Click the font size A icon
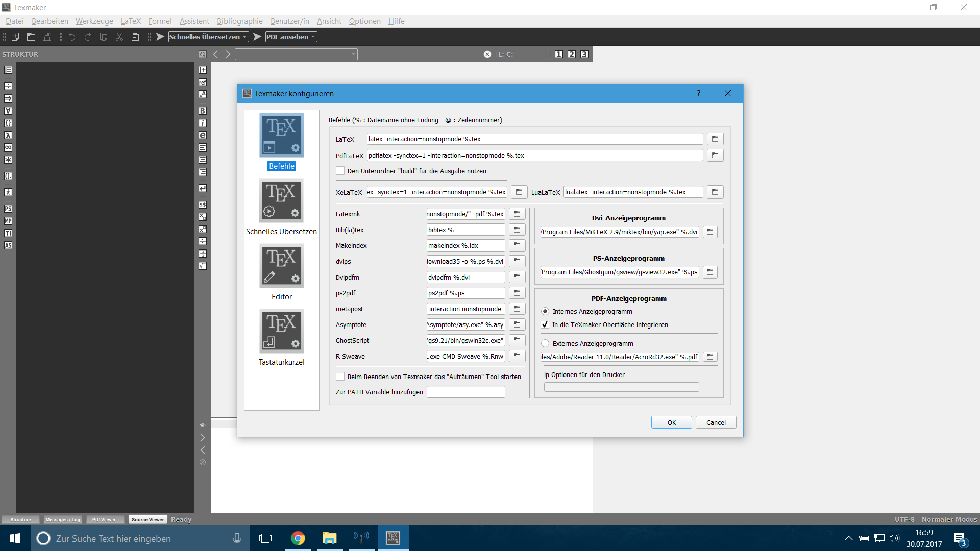The height and width of the screenshot is (551, 980). [203, 94]
